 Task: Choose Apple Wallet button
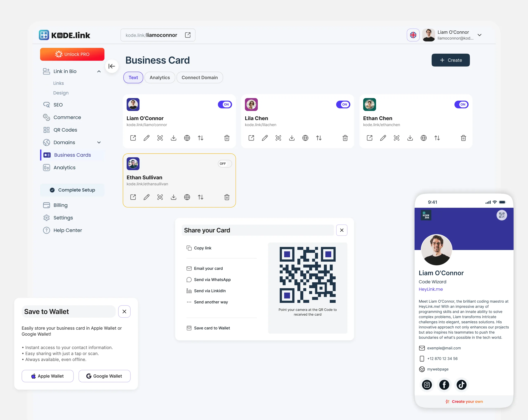point(47,376)
